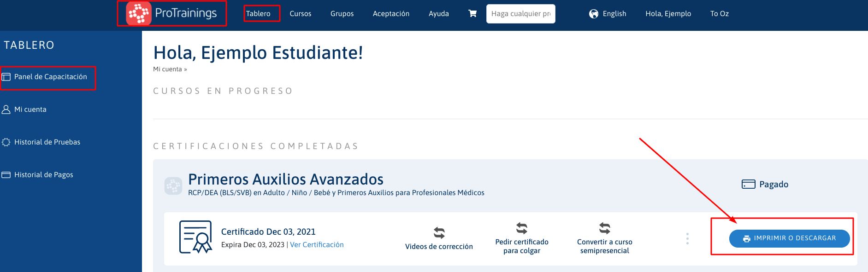Click the globe language icon
Image resolution: width=868 pixels, height=272 pixels.
click(594, 14)
